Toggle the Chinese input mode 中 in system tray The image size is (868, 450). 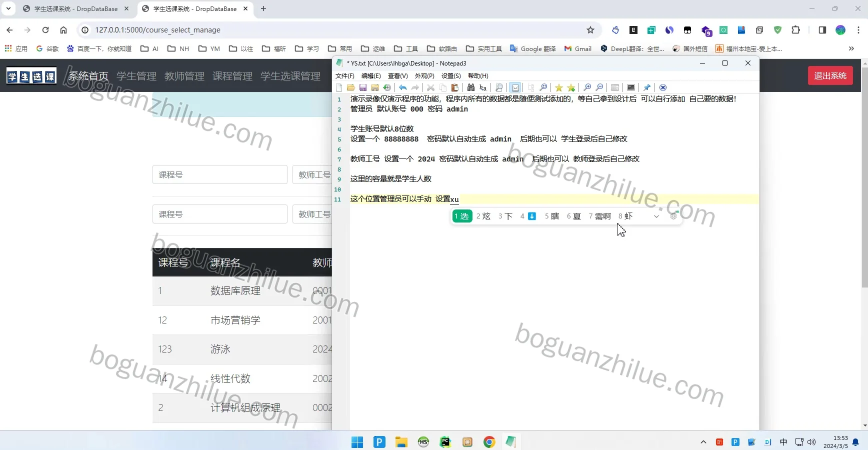[x=783, y=442]
